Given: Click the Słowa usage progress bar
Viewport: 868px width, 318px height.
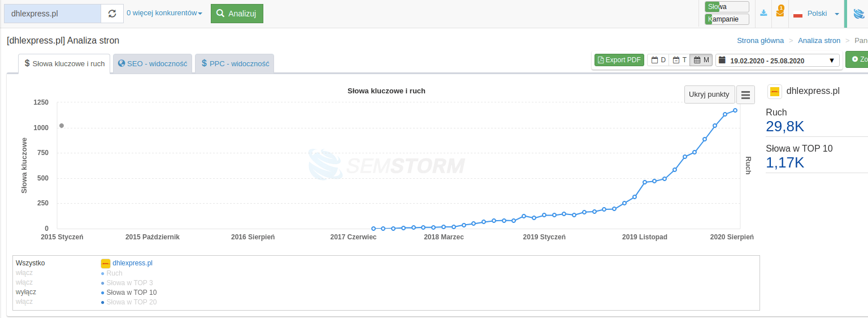Looking at the screenshot, I should coord(727,7).
